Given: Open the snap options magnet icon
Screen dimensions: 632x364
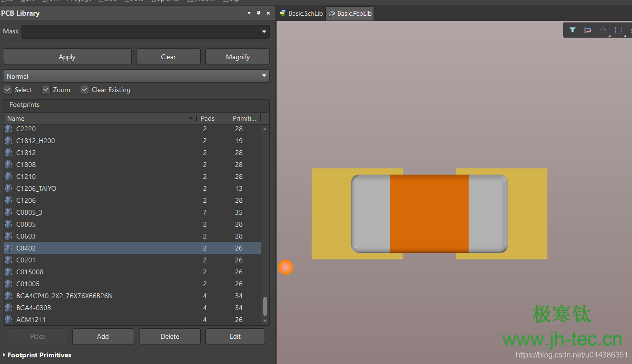Looking at the screenshot, I should click(588, 30).
